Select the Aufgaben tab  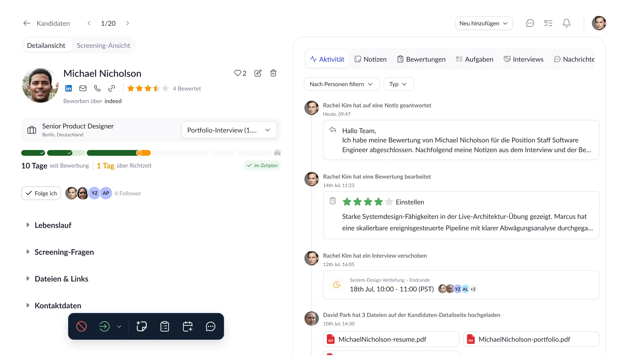pos(475,59)
